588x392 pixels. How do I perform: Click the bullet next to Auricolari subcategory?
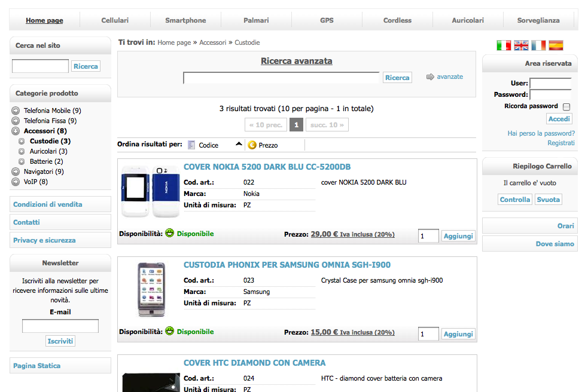point(22,151)
